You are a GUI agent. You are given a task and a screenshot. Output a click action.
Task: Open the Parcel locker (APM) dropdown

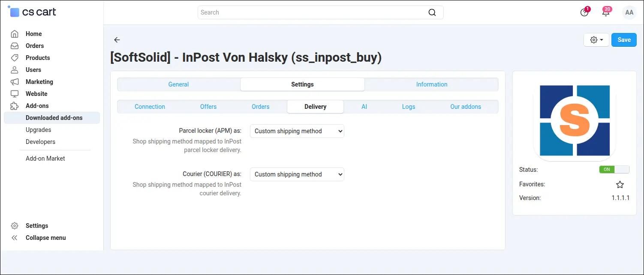click(297, 131)
